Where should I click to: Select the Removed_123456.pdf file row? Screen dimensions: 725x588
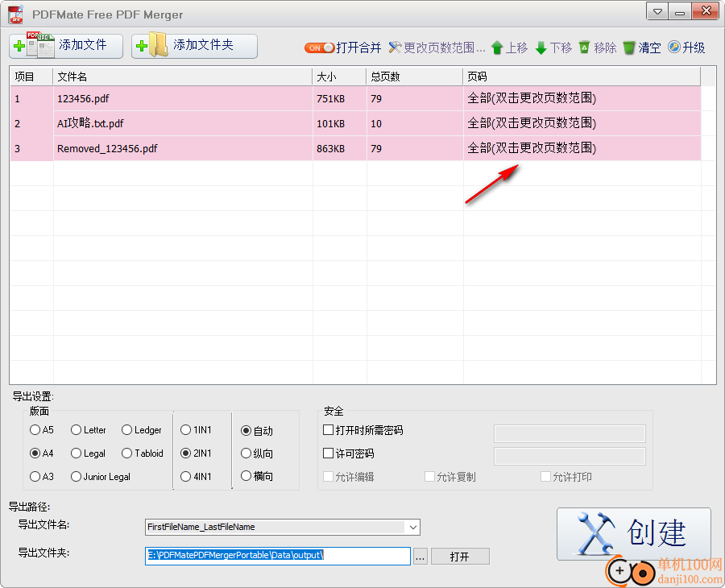(x=355, y=148)
